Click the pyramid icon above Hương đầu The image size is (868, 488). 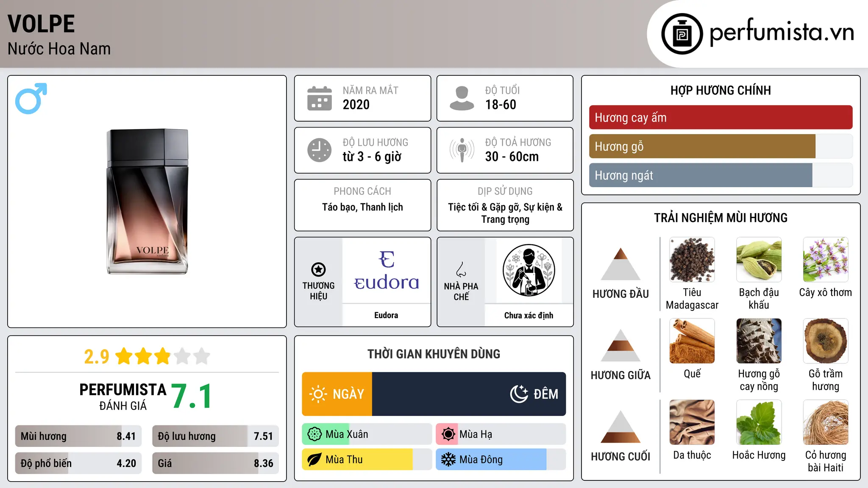(x=620, y=264)
